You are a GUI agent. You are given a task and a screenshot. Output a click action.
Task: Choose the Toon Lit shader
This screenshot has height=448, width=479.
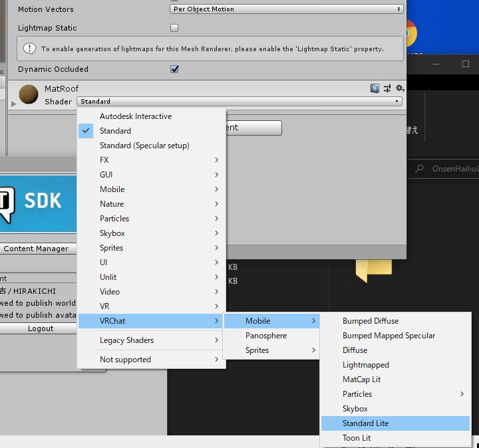(x=395, y=438)
